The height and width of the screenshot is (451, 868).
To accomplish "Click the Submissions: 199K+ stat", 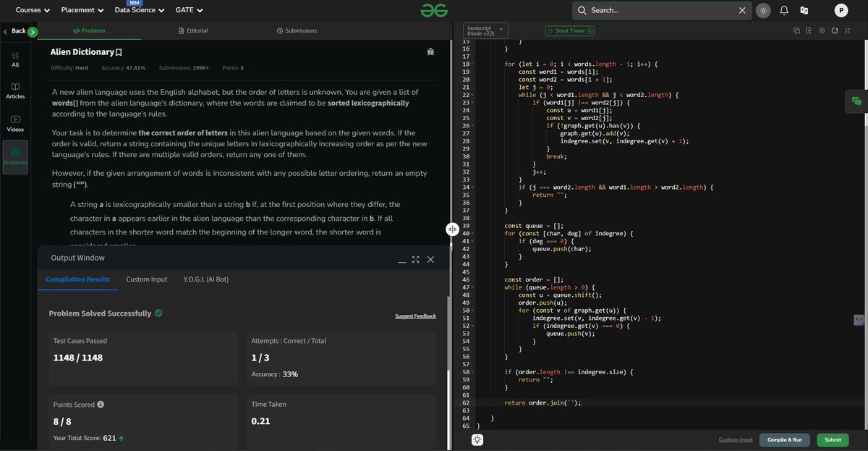I will (x=184, y=68).
